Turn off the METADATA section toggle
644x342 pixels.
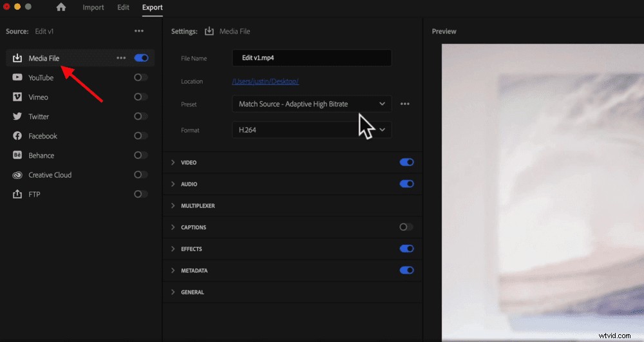(406, 270)
